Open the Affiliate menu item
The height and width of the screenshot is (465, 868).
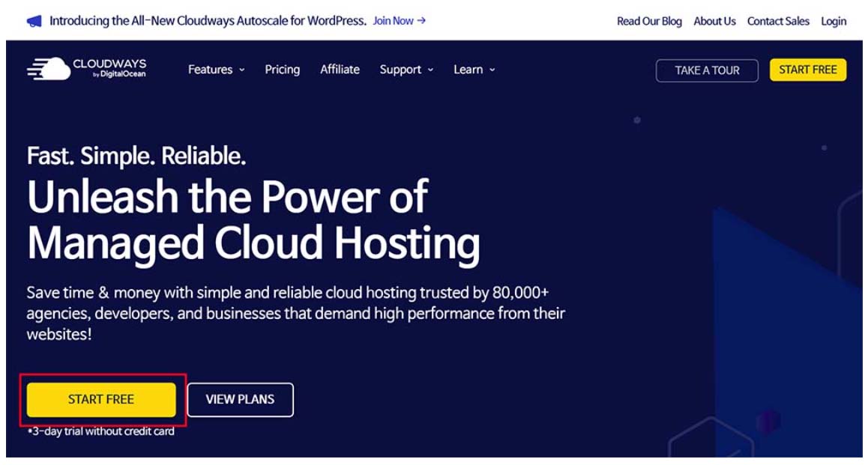pos(340,70)
